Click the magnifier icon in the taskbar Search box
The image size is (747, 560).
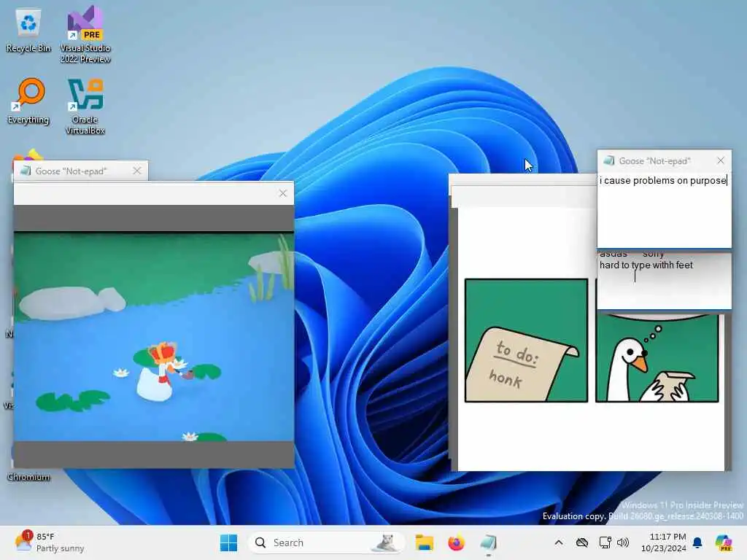coord(260,542)
